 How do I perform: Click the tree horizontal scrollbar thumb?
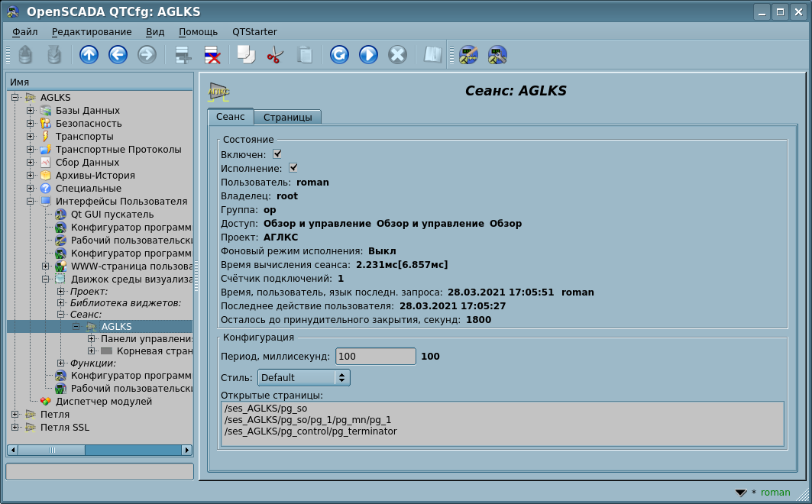click(x=52, y=451)
